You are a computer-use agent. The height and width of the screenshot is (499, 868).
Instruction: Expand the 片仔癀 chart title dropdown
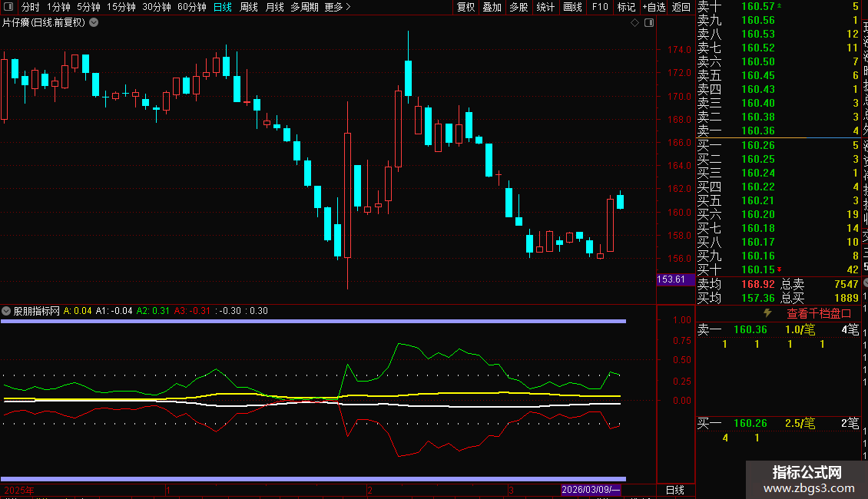pos(94,22)
